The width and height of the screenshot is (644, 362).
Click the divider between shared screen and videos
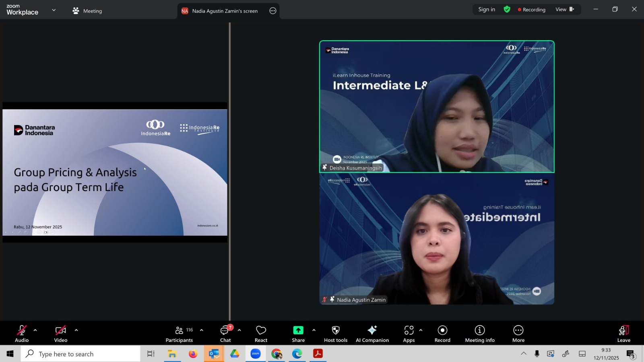tap(230, 171)
